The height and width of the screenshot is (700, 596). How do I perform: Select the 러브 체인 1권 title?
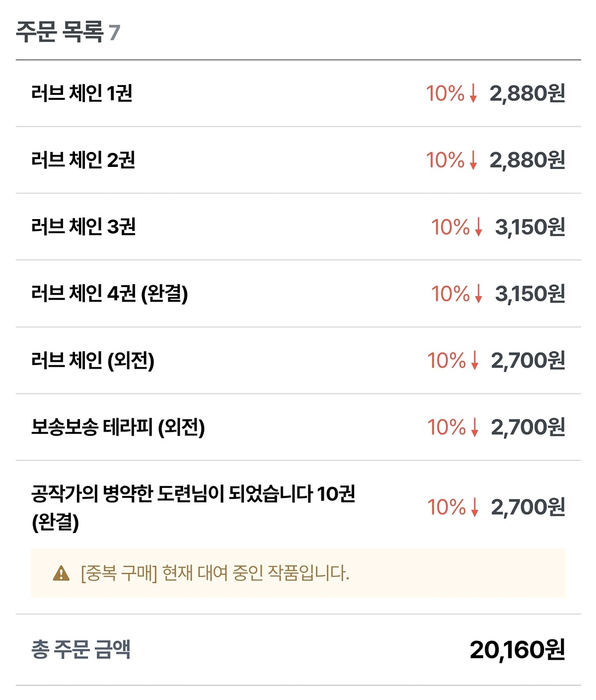82,93
